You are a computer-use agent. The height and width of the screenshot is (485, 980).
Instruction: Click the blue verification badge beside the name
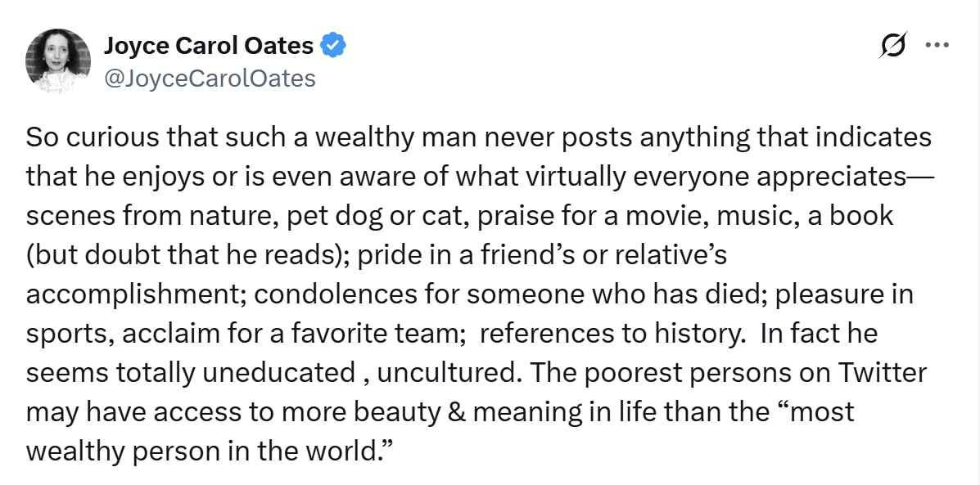pyautogui.click(x=335, y=45)
